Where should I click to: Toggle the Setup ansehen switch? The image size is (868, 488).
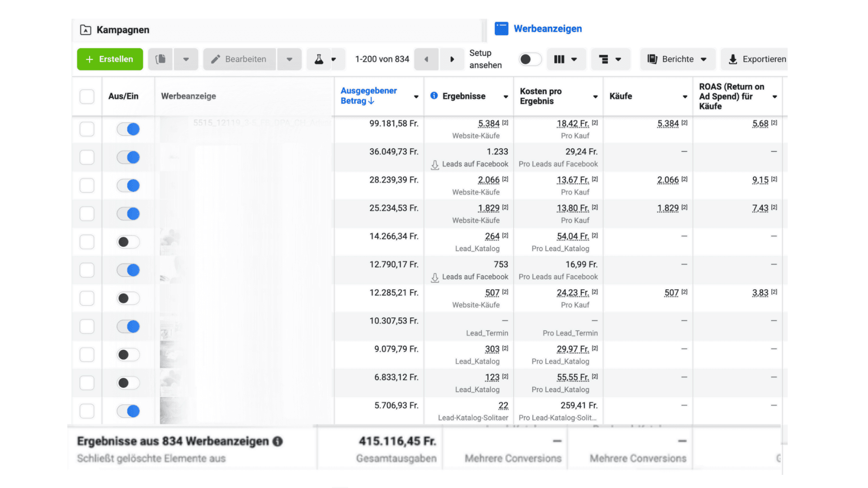click(x=530, y=59)
